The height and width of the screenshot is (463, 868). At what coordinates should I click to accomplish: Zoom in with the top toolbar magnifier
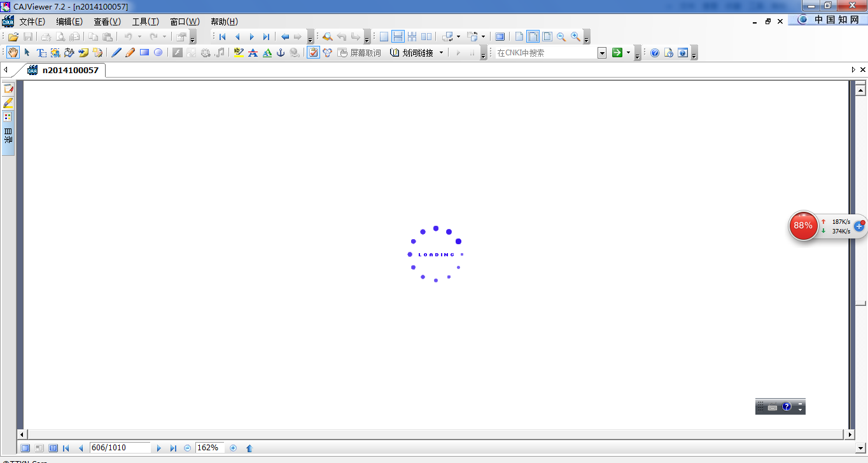point(576,37)
